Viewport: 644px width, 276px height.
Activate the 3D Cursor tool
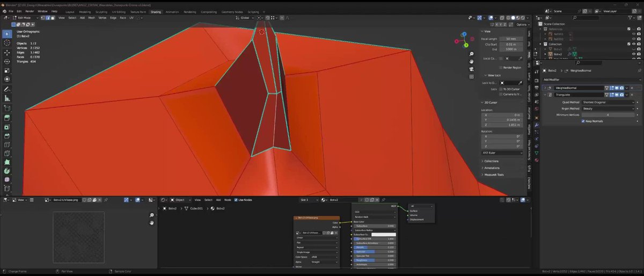(x=7, y=42)
